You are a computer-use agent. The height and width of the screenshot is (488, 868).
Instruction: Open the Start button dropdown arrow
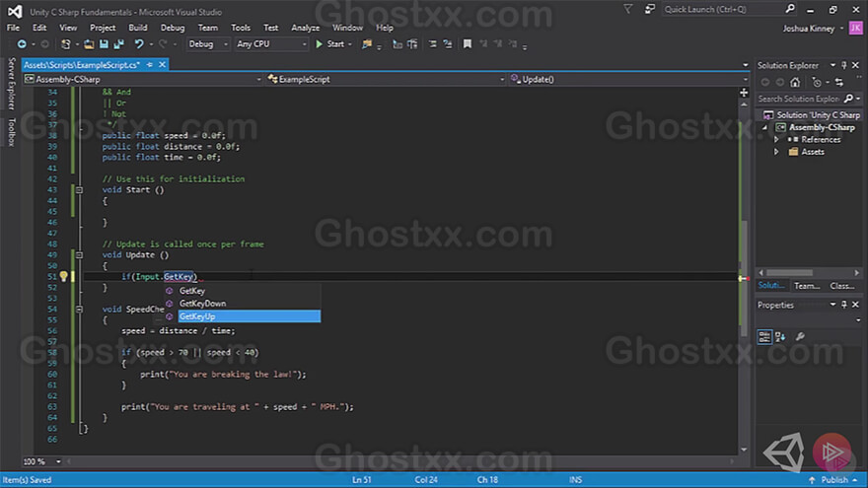(350, 44)
